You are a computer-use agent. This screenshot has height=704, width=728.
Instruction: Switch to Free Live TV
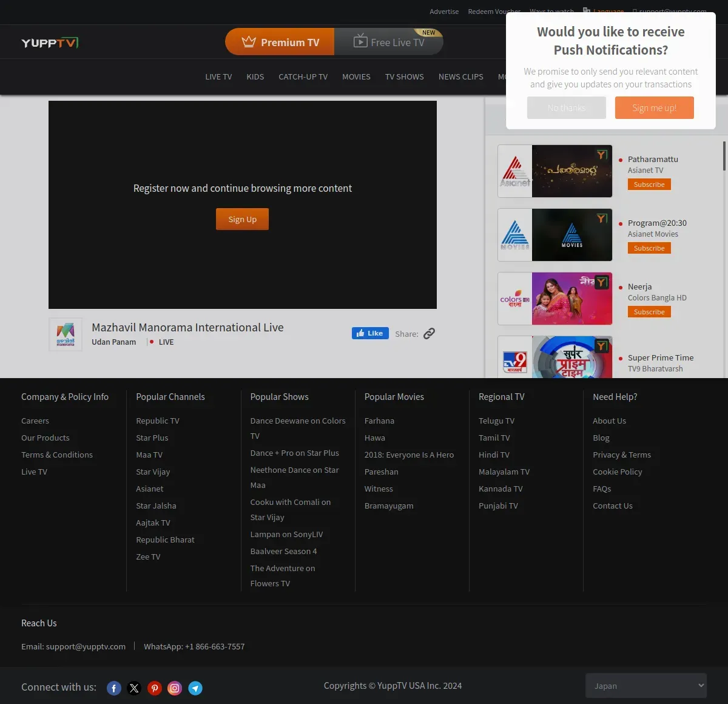click(x=389, y=42)
